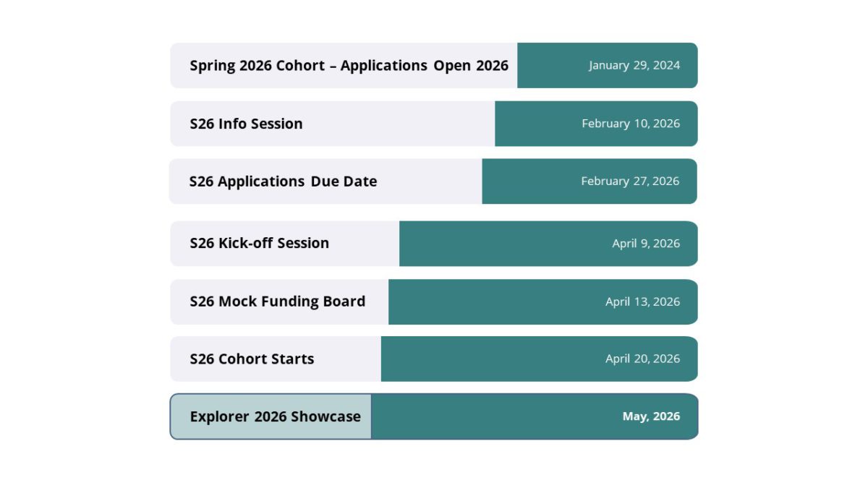Click the light gray area of S26 Applications Due Date
868x488 pixels.
click(x=427, y=181)
